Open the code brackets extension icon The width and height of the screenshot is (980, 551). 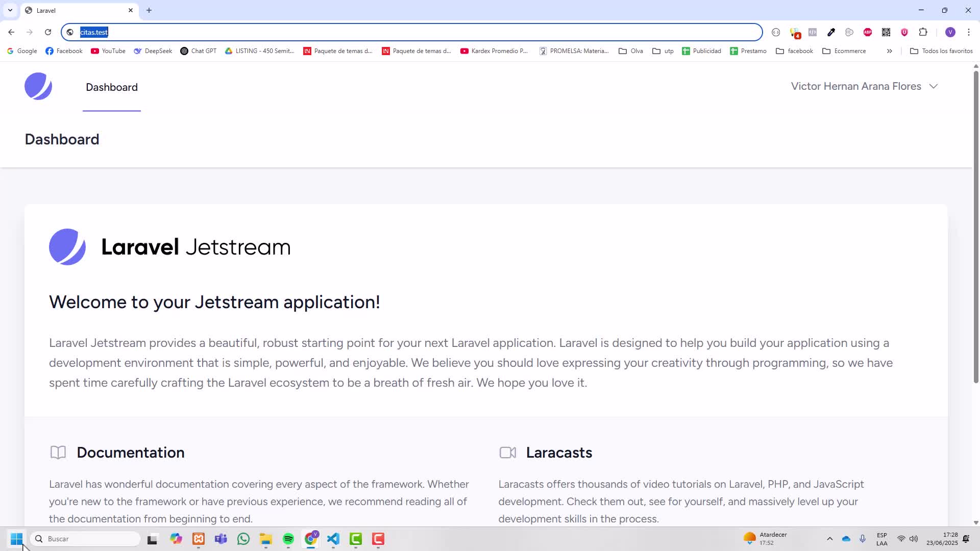[x=813, y=32]
